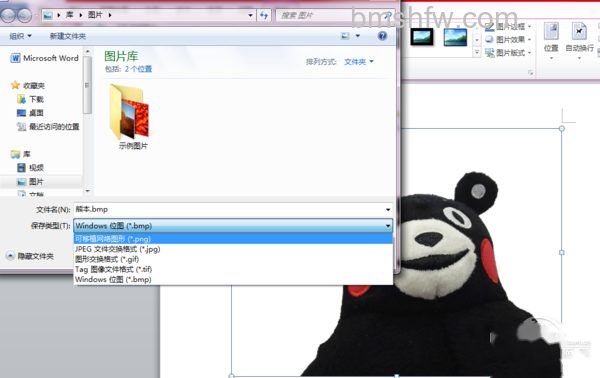600x378 pixels.
Task: Choose the black frame picture style thumbnail
Action: 422,37
